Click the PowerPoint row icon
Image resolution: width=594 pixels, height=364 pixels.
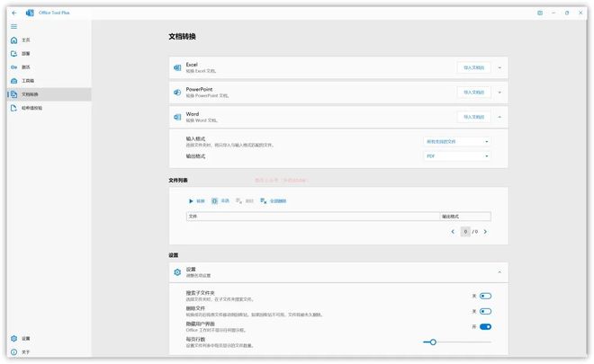[x=177, y=93]
